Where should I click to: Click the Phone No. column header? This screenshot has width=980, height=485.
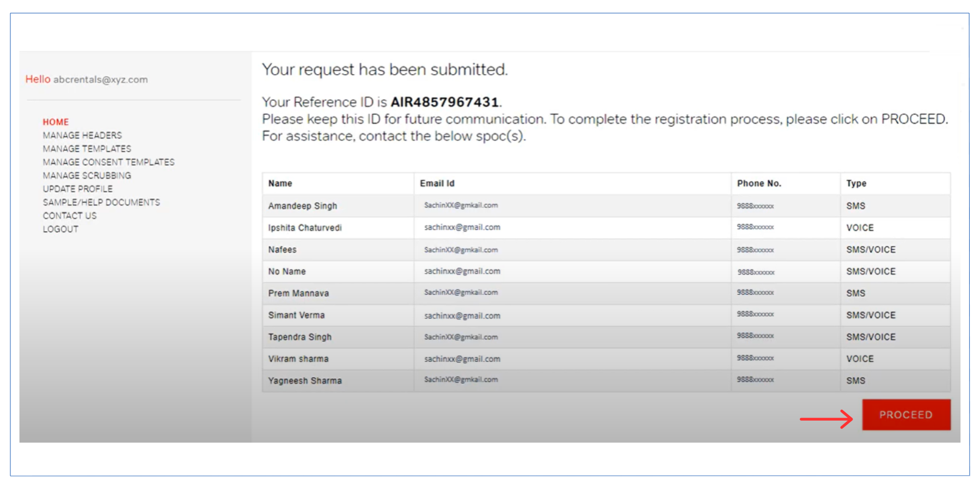tap(759, 184)
